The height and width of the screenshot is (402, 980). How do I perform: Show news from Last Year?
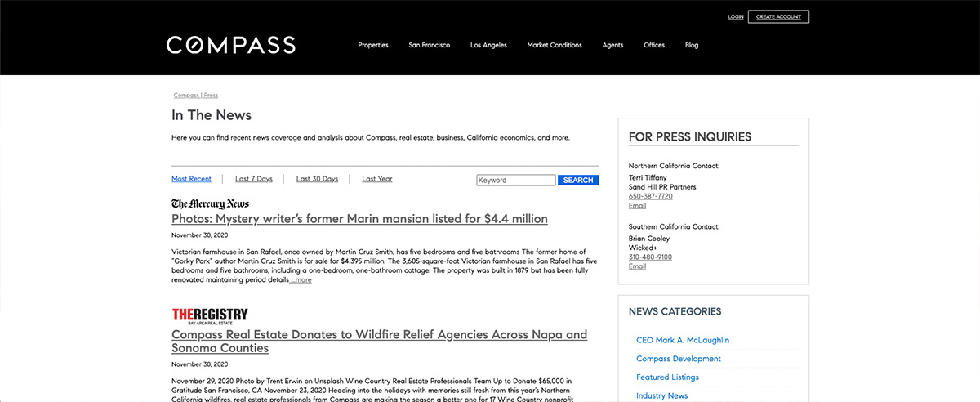pyautogui.click(x=377, y=179)
